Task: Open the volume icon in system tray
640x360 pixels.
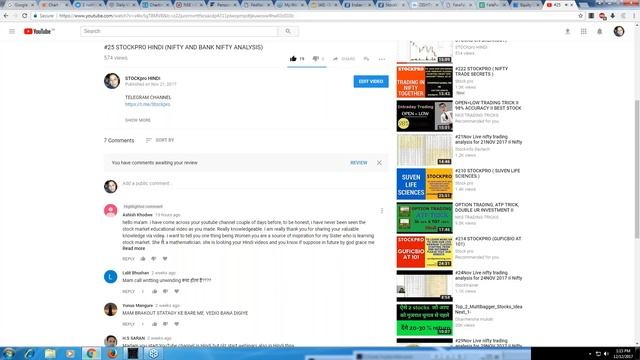Action: point(606,353)
